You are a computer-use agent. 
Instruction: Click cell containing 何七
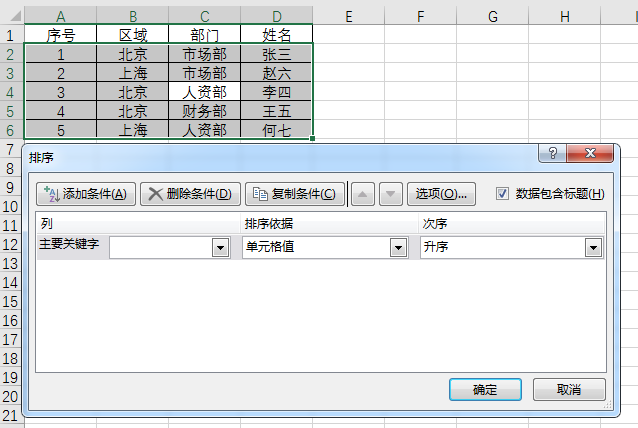277,130
